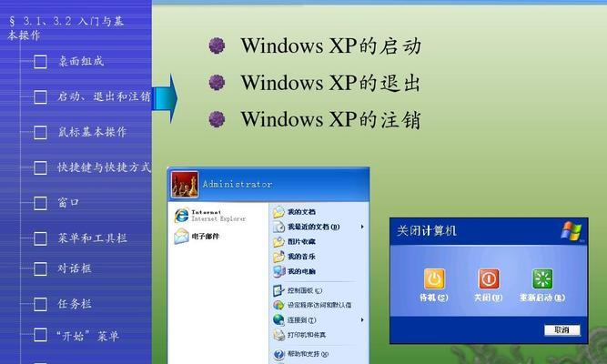Click the Administrator chess avatar picture
This screenshot has height=364, width=607.
(185, 185)
